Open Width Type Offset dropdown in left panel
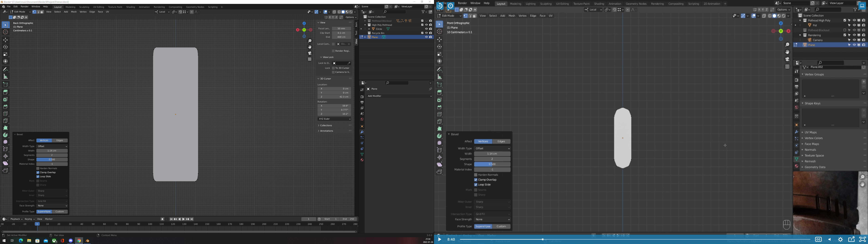868x244 pixels. pos(52,147)
